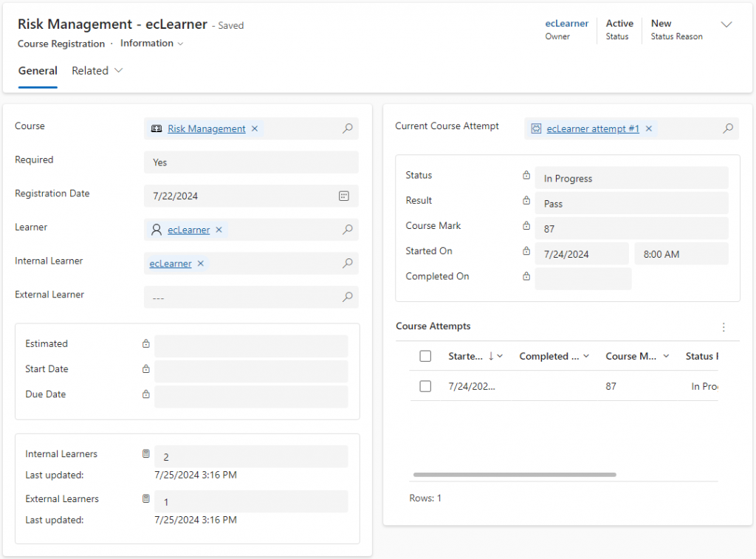756x559 pixels.
Task: Open the Risk Management course link
Action: click(x=207, y=128)
